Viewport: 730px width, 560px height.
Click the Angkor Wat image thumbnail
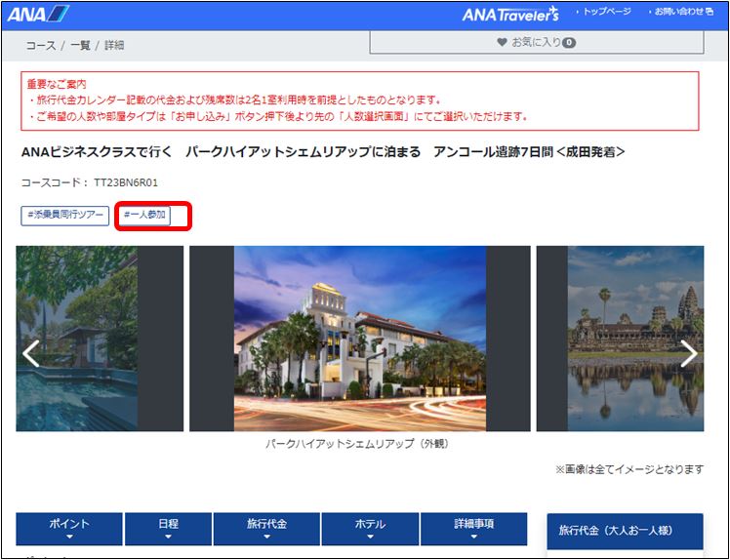[635, 339]
